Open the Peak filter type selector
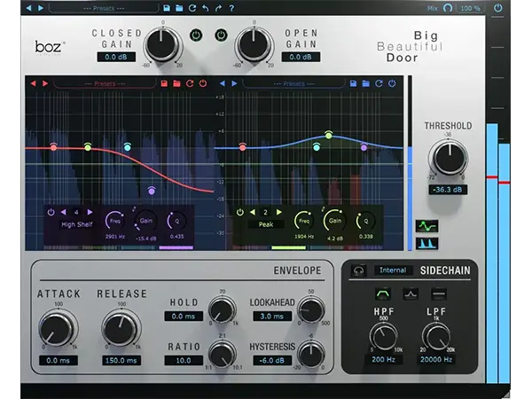Viewport: 532px width, 399px height. (266, 224)
